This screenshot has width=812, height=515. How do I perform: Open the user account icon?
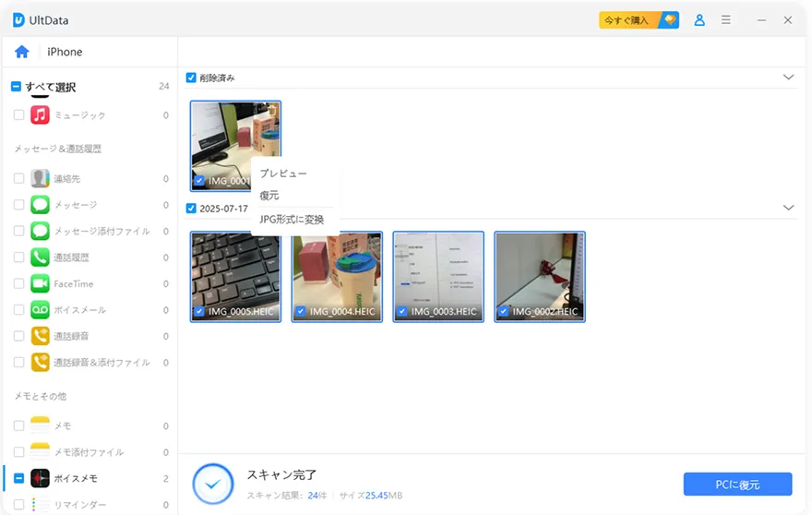coord(699,20)
